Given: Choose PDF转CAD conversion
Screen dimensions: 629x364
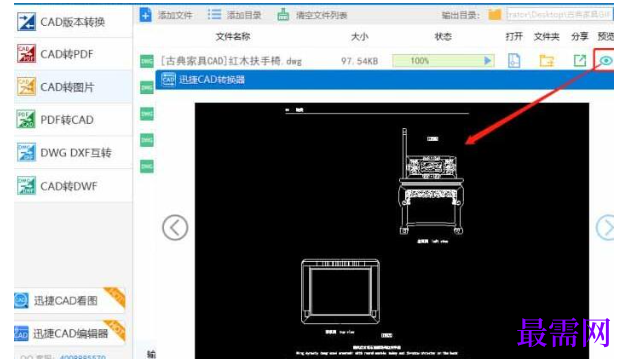Looking at the screenshot, I should (73, 120).
